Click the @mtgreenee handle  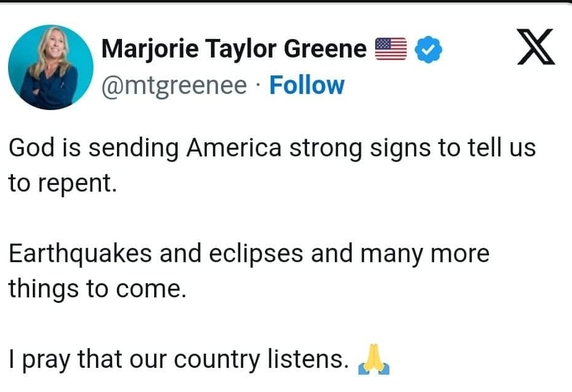tap(175, 86)
